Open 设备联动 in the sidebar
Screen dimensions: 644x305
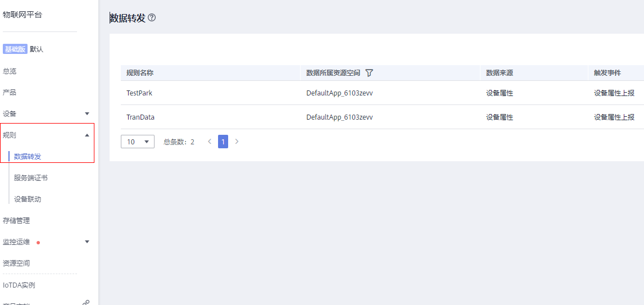pos(28,199)
